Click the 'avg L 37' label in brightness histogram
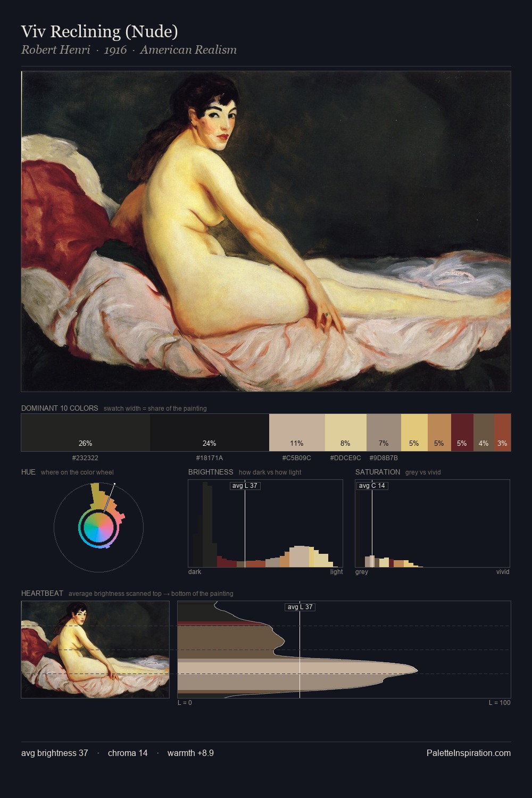The image size is (532, 798). click(245, 486)
